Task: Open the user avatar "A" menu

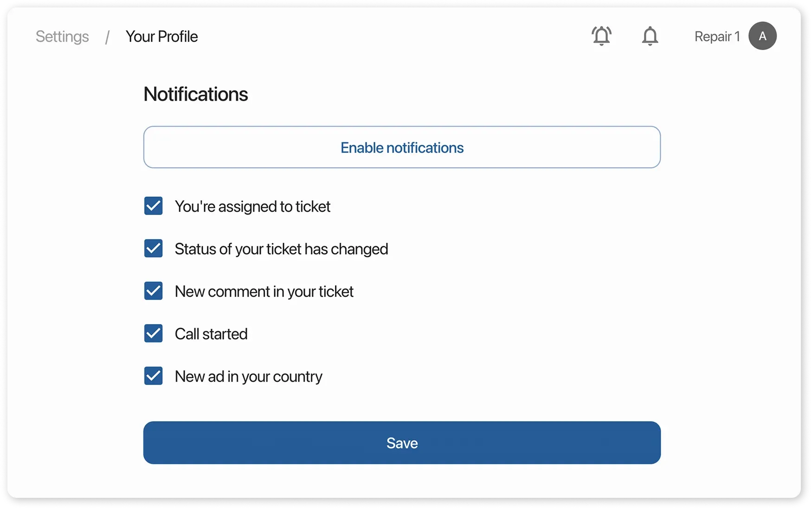Action: [x=762, y=36]
